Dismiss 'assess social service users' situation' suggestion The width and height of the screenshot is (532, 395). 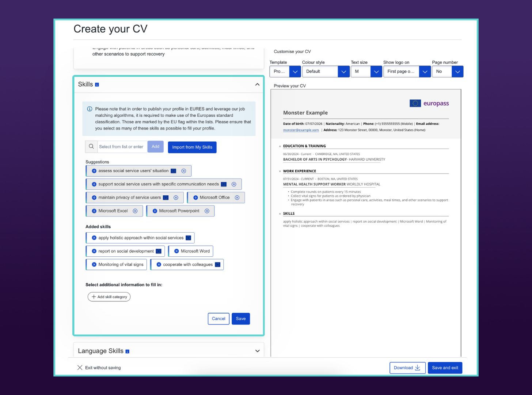point(184,171)
